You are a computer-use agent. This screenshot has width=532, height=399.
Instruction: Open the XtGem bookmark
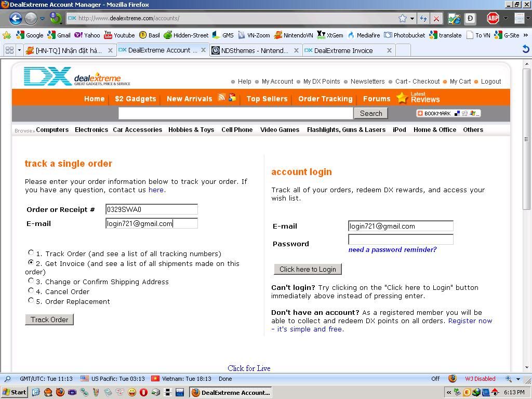330,35
